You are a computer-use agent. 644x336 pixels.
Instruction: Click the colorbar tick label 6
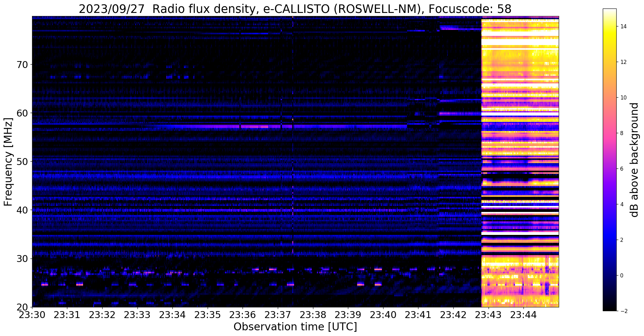622,169
